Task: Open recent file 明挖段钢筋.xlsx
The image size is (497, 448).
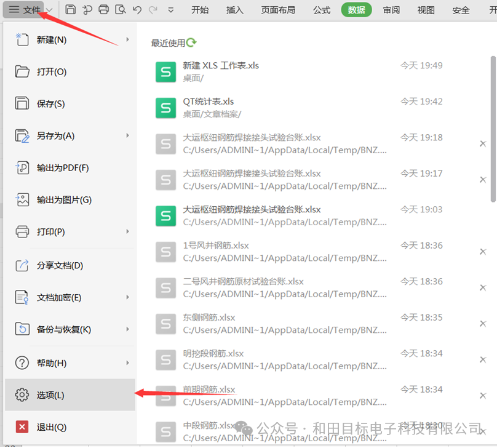Action: [x=320, y=360]
